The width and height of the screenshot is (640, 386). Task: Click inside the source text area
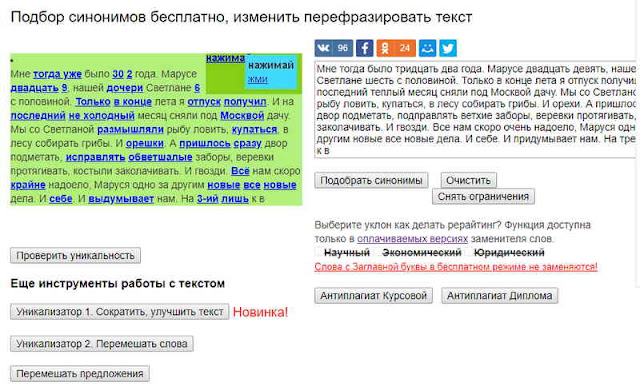pyautogui.click(x=475, y=109)
